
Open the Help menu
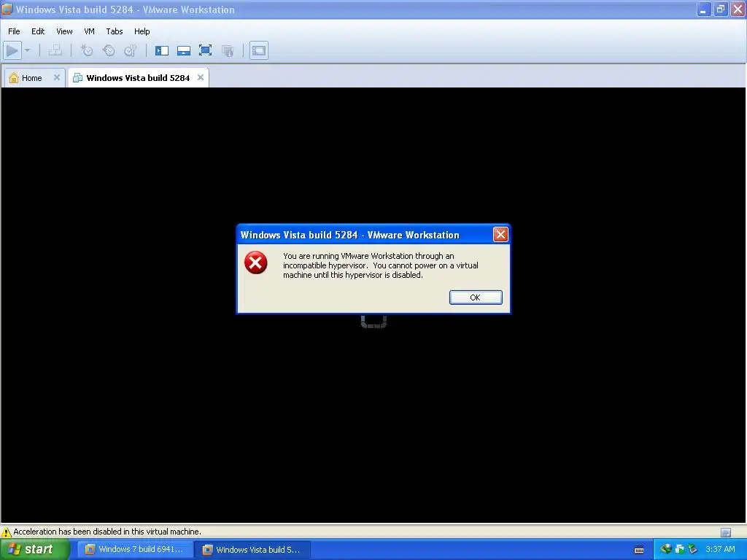pyautogui.click(x=142, y=31)
